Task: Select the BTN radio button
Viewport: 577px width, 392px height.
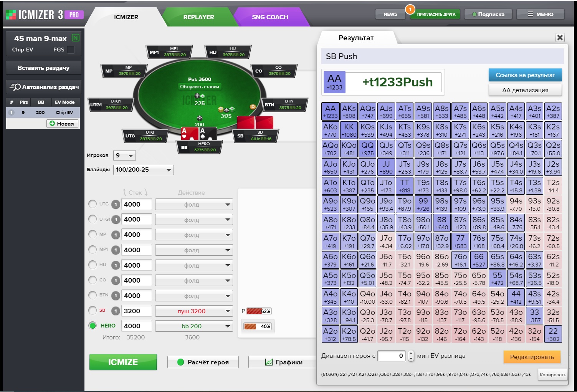Action: (93, 295)
